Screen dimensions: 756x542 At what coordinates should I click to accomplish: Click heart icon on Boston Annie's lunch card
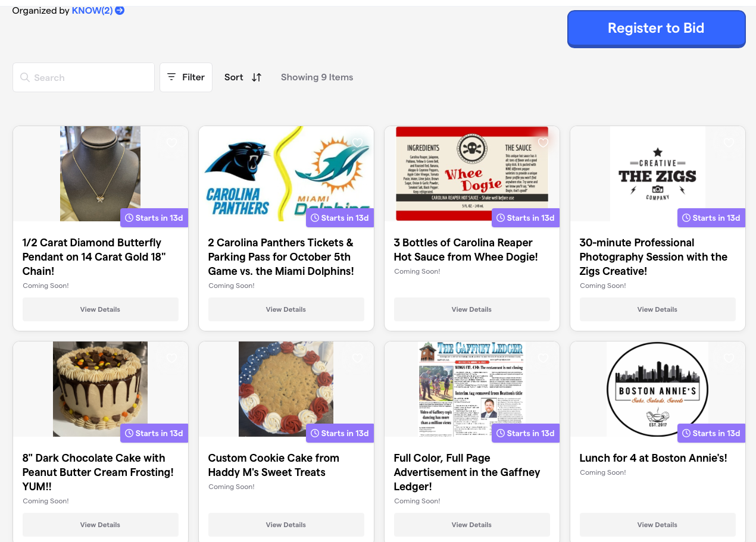point(729,358)
